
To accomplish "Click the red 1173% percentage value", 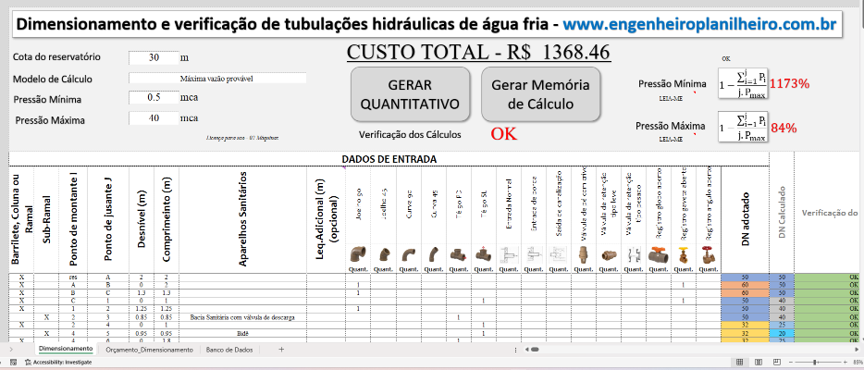I will tap(790, 84).
